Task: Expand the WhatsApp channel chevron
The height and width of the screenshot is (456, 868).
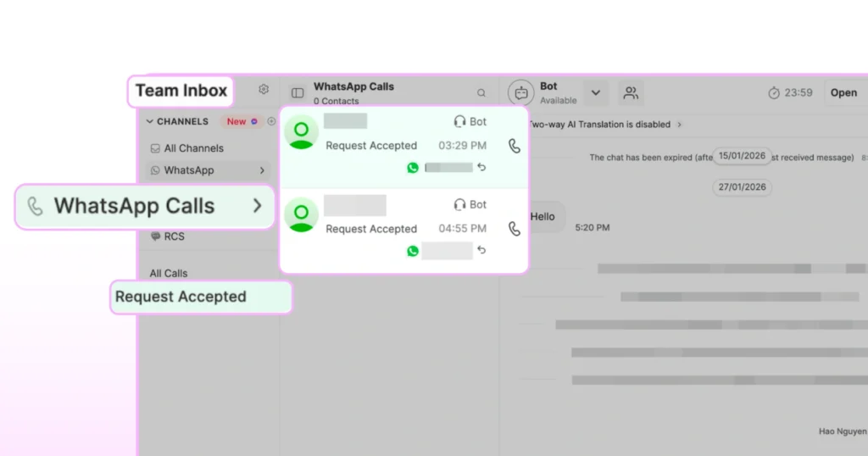Action: coord(262,170)
